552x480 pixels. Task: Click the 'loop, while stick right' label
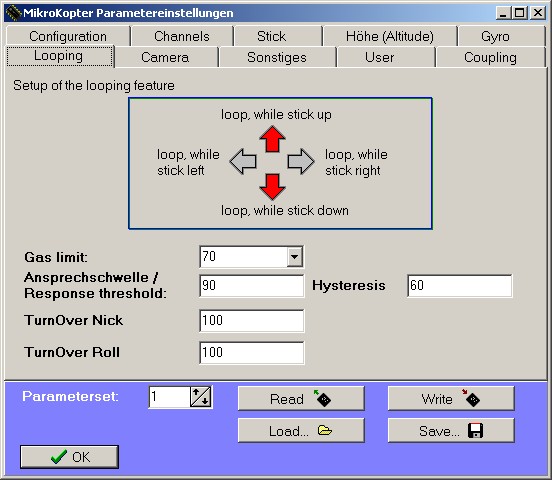[x=356, y=162]
